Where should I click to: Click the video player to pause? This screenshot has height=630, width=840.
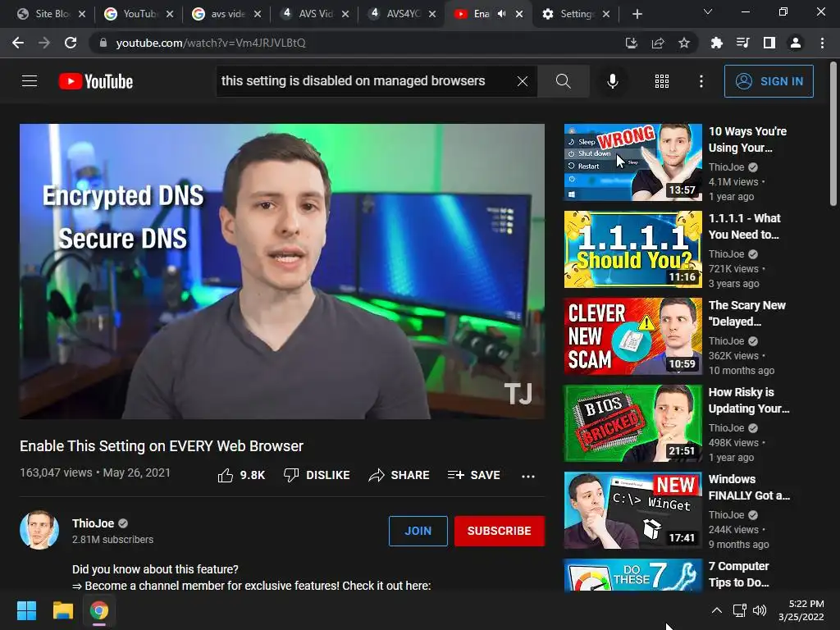(x=282, y=271)
